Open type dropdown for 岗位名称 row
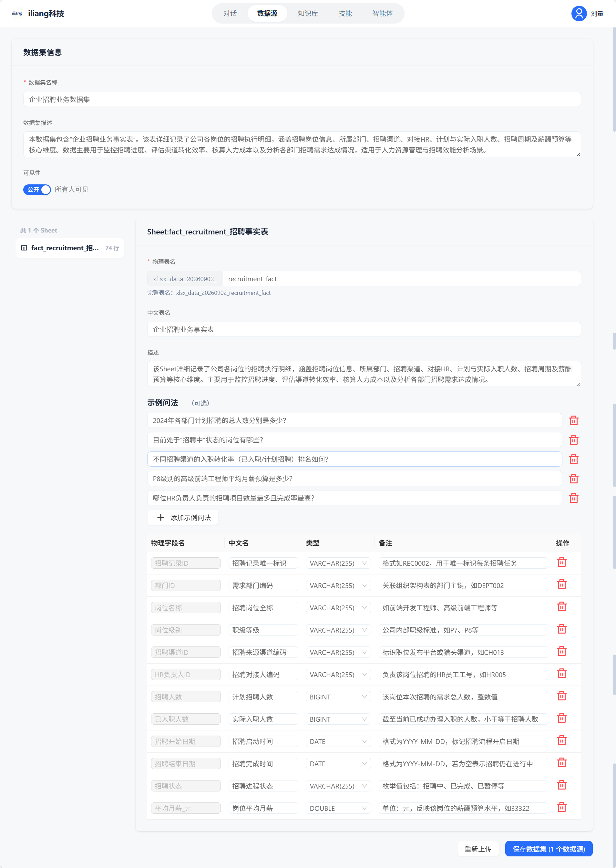 coord(338,608)
